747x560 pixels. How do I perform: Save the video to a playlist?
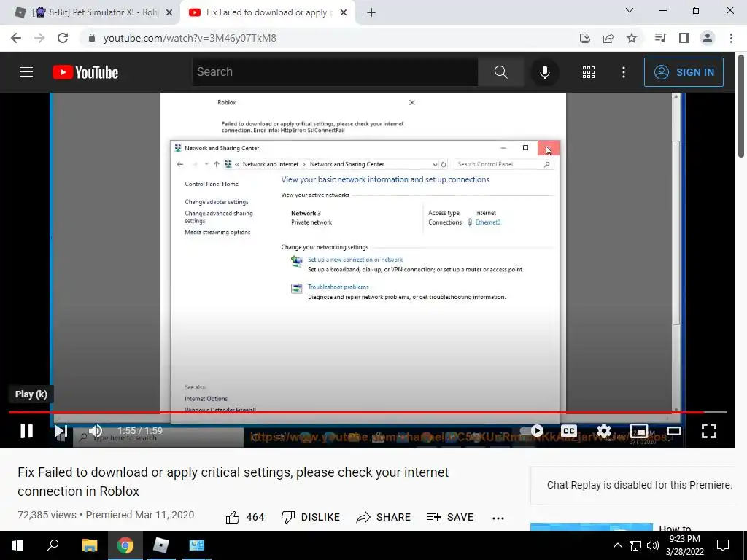(449, 517)
